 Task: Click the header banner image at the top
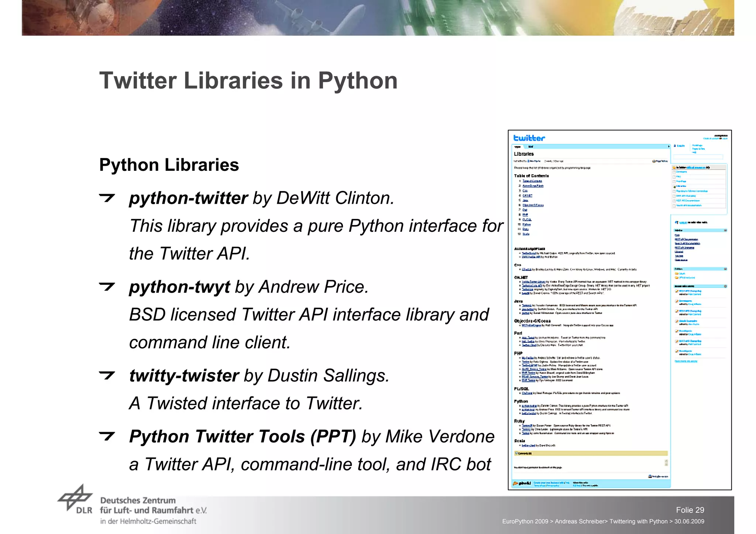pyautogui.click(x=378, y=18)
